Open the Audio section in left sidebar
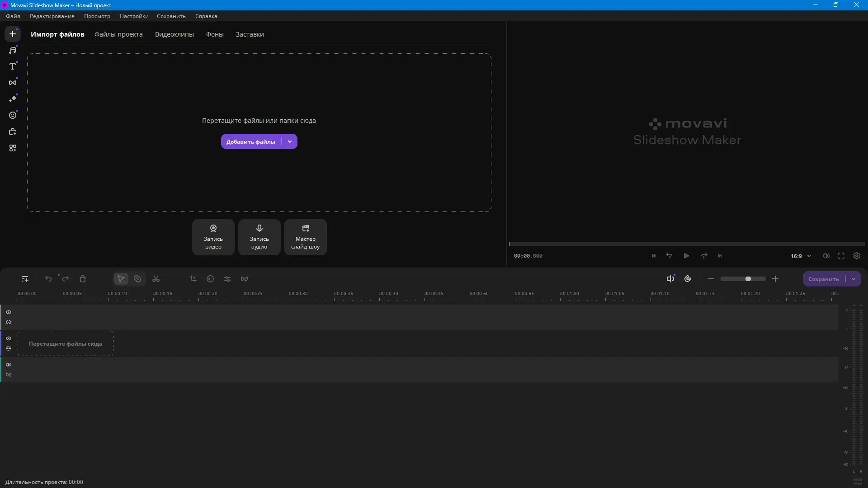Screen dimensions: 868x488 pos(13,50)
